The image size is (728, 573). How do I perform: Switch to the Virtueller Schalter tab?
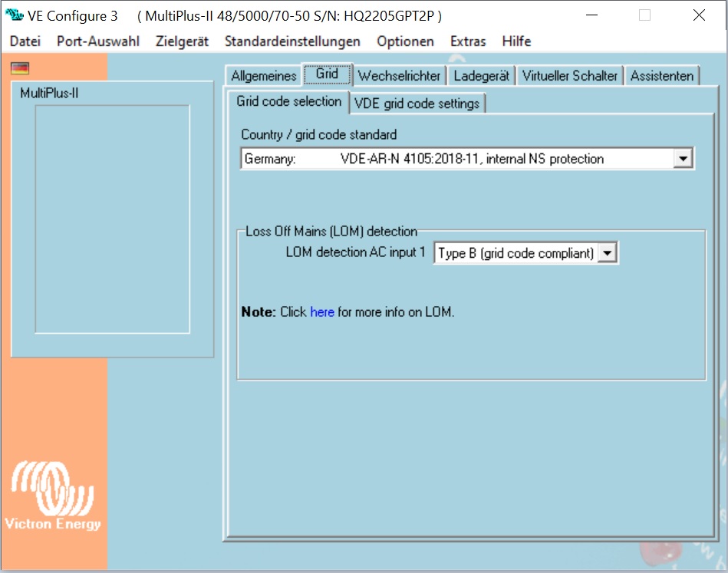pos(570,76)
